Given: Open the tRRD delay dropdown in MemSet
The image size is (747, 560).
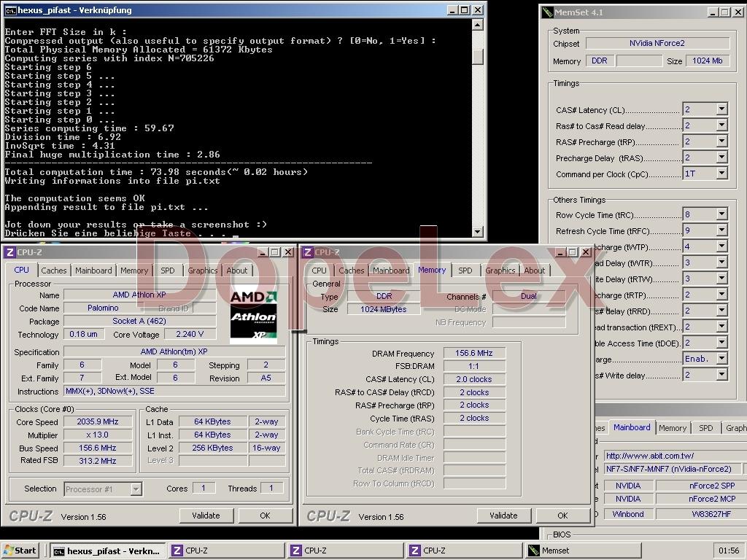Looking at the screenshot, I should (721, 311).
